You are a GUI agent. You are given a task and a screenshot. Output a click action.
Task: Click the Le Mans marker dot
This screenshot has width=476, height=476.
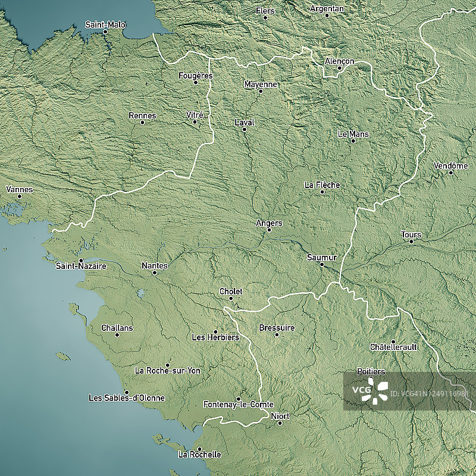coord(353,141)
